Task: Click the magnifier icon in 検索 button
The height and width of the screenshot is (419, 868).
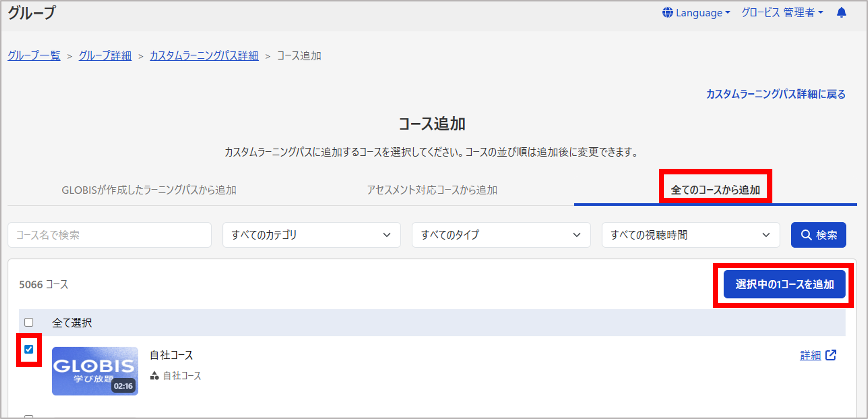Action: pyautogui.click(x=806, y=235)
